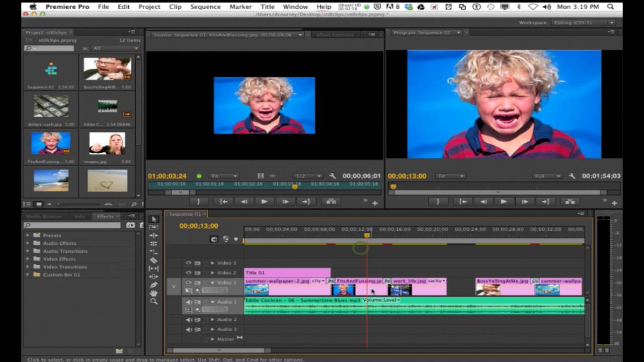Click Source monitor button editor plus
644x362 pixels.
click(x=375, y=203)
